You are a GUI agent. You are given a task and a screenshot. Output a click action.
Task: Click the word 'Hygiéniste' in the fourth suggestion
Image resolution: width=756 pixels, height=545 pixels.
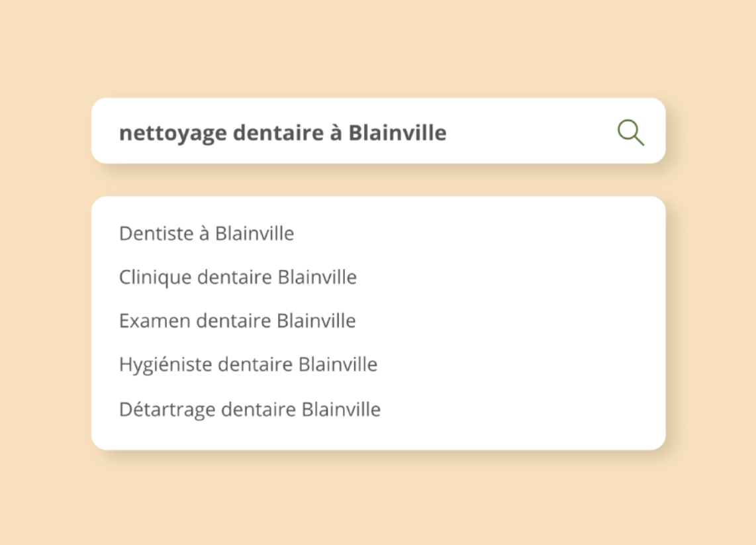(x=165, y=365)
